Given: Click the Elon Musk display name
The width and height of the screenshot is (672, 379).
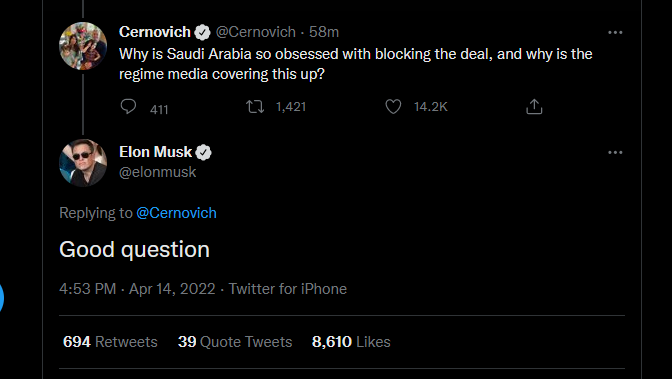Looking at the screenshot, I should click(x=156, y=152).
